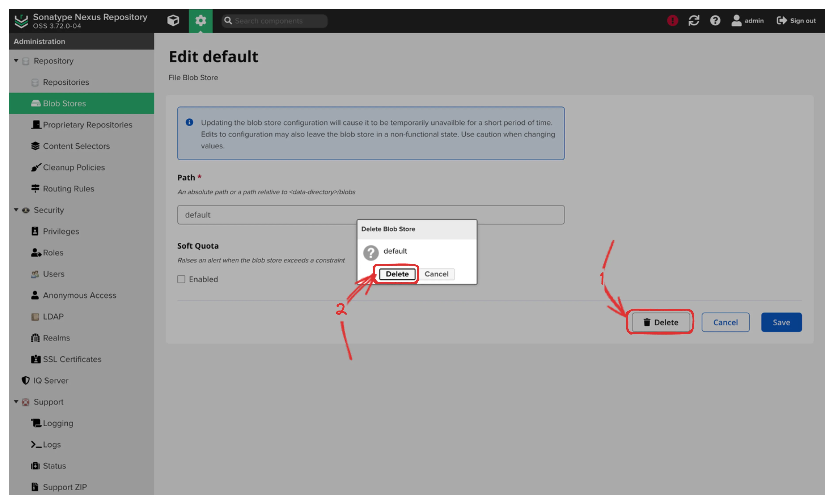Screen dimensions: 834x504
Task: Click the red system alert icon
Action: pyautogui.click(x=672, y=21)
